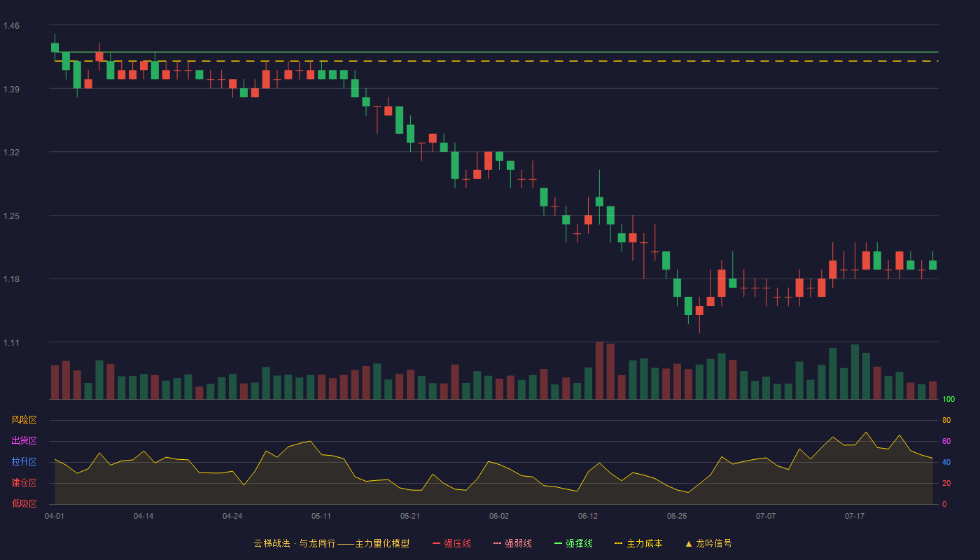Click the 06-12 date label

click(588, 516)
